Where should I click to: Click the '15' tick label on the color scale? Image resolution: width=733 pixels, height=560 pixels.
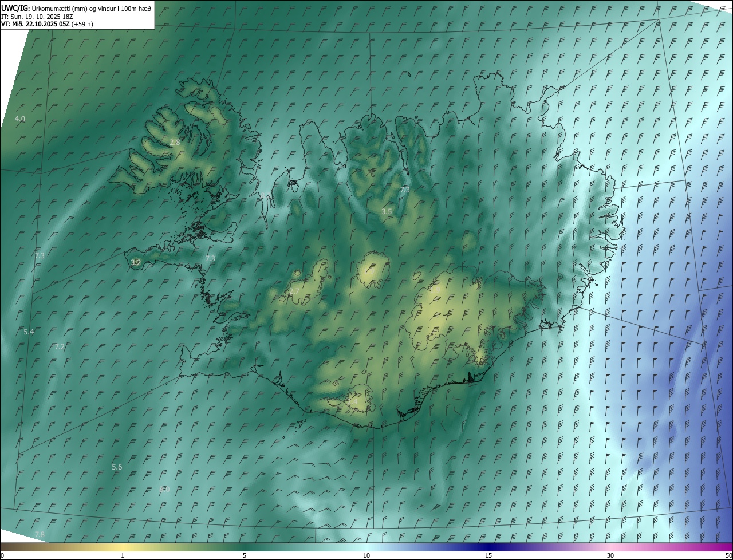pos(488,555)
